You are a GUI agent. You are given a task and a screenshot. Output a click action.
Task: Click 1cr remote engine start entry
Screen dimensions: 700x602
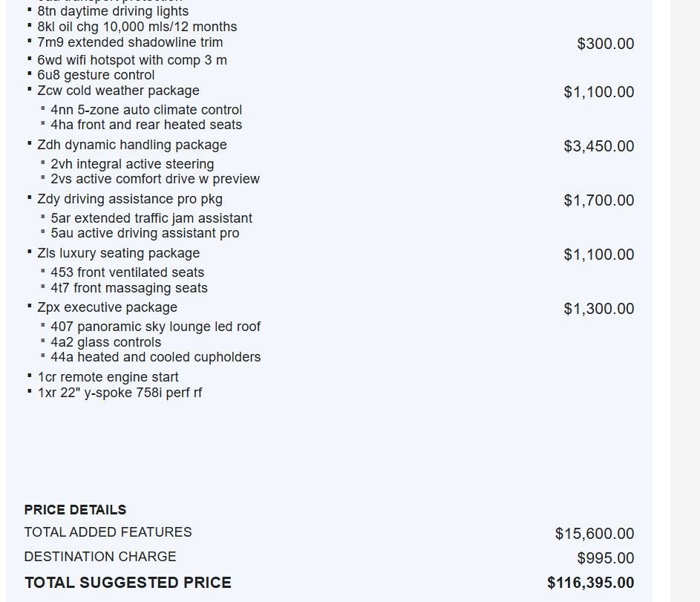click(x=108, y=377)
